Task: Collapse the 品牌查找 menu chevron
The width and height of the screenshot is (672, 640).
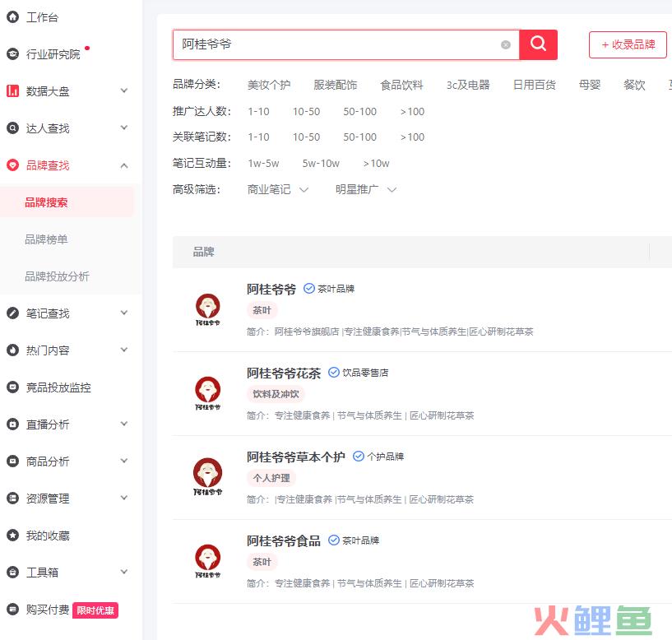Action: tap(124, 165)
